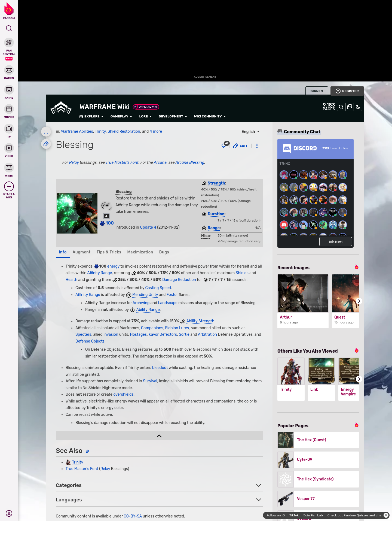Image resolution: width=392 pixels, height=545 pixels.
Task: Click the pencil edit floating button
Action: coord(46,144)
